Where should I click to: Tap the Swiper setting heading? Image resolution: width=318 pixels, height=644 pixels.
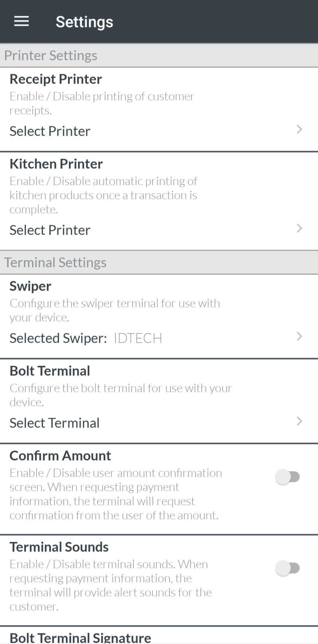click(31, 286)
